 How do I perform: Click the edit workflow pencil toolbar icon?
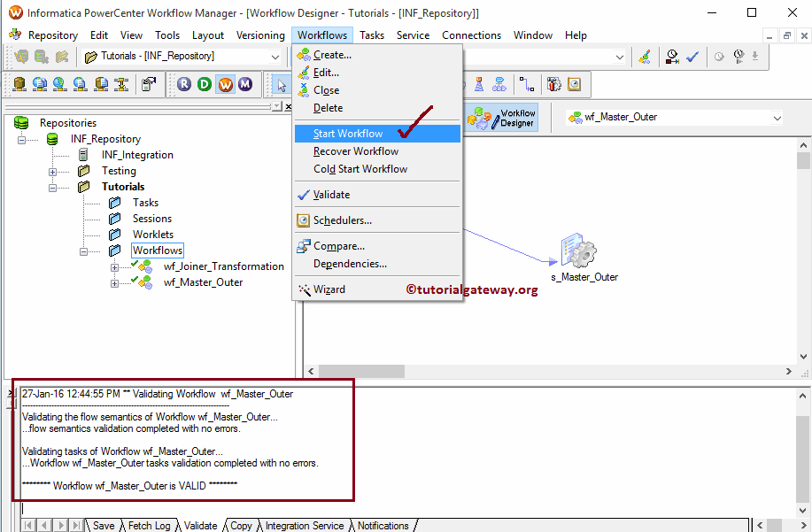[x=645, y=57]
